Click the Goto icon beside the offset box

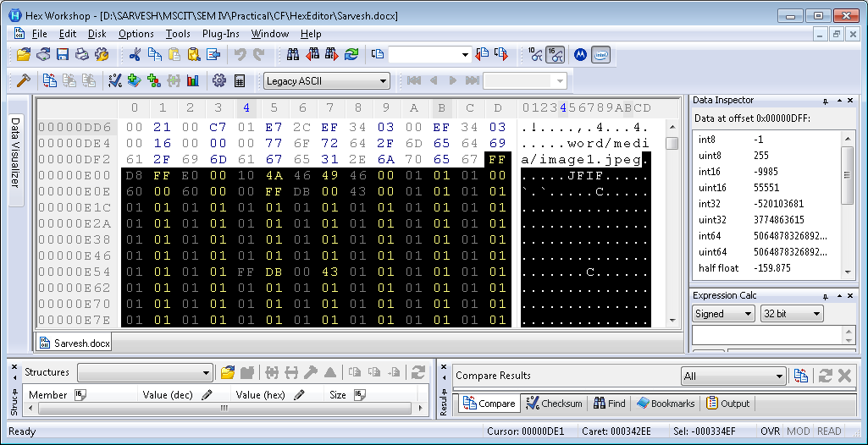(x=378, y=54)
